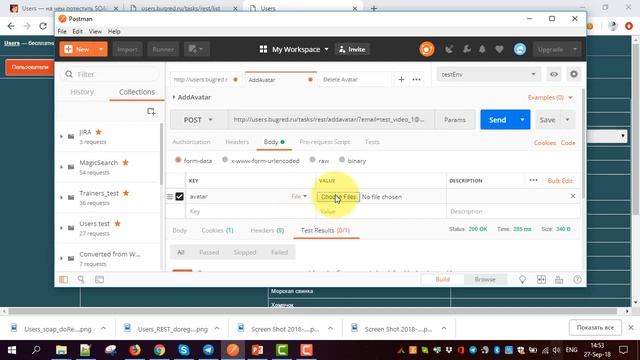This screenshot has width=640, height=360.
Task: Open Save button dropdown arrow
Action: 567,120
